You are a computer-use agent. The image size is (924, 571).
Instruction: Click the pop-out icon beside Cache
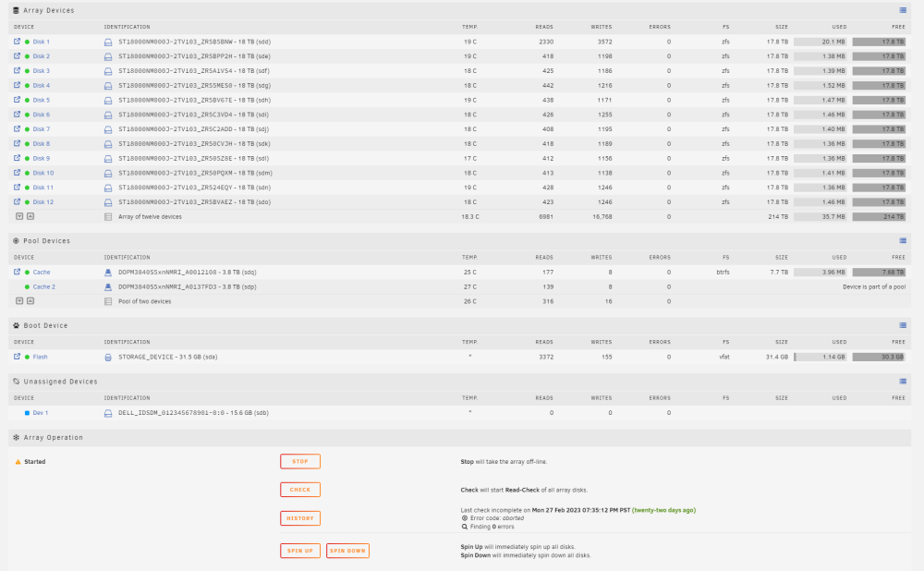point(17,272)
